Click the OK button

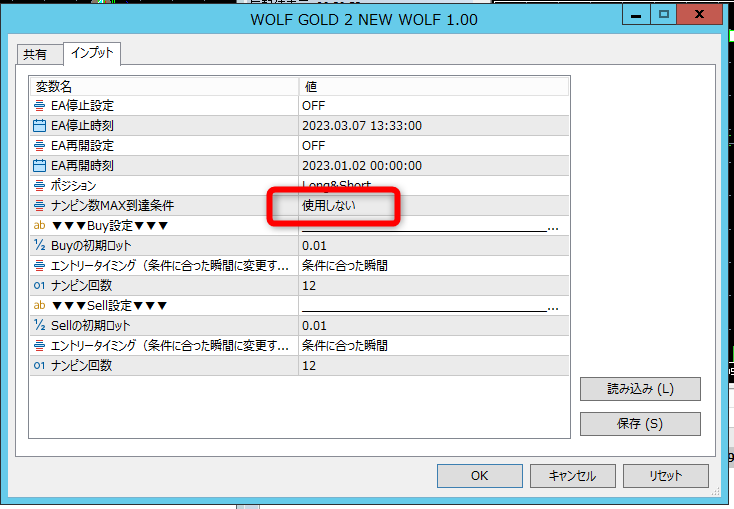coord(479,476)
